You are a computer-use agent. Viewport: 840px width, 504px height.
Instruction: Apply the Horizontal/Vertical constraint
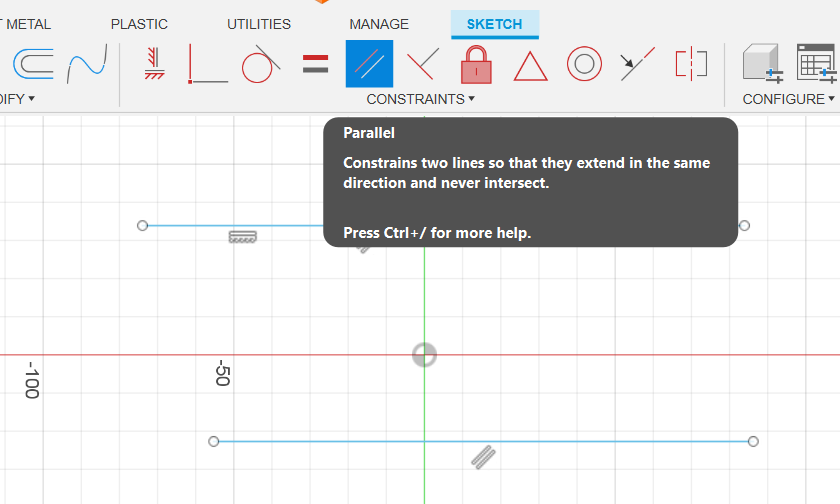pos(154,64)
